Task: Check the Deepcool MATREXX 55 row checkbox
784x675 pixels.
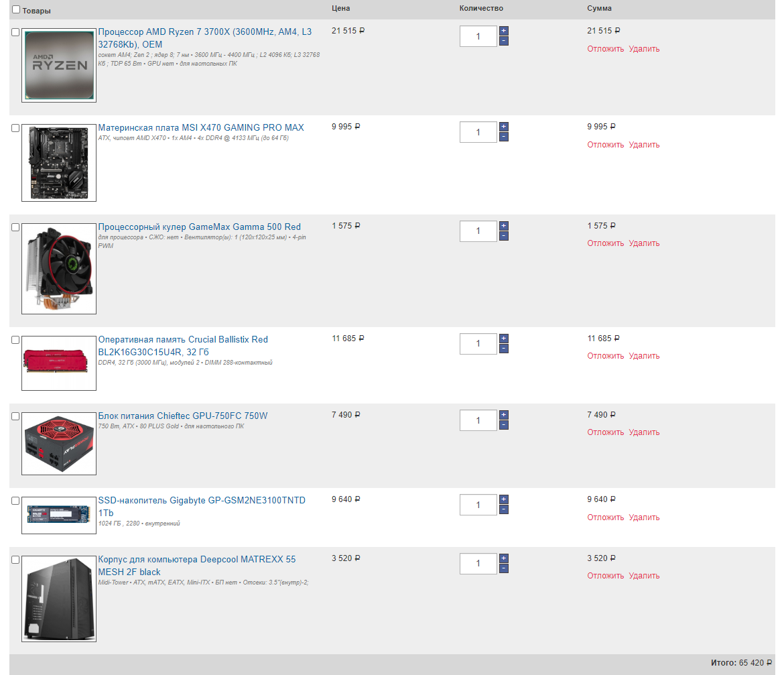Action: (15, 560)
